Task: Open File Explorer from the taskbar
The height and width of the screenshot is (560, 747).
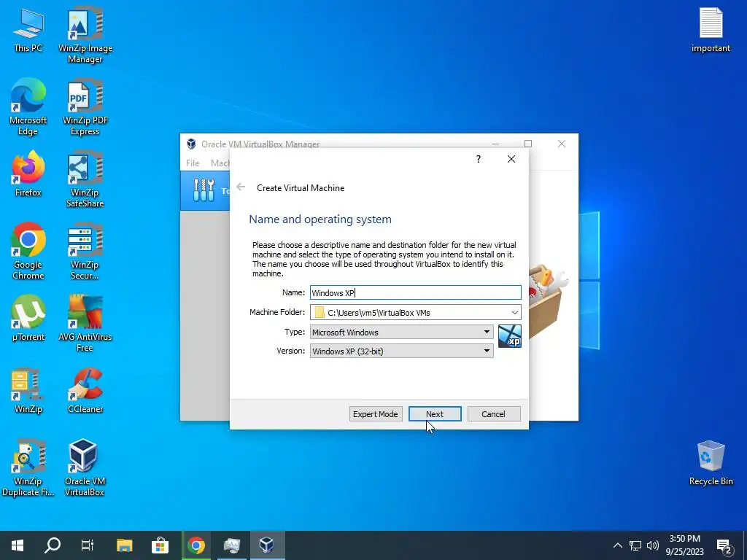Action: tap(124, 545)
